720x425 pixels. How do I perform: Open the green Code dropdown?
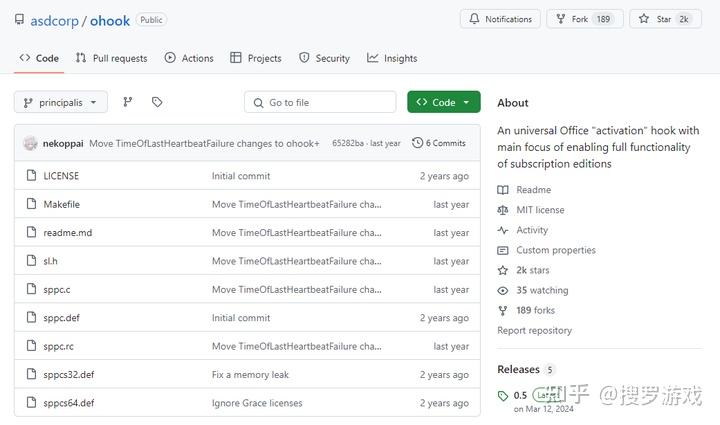point(443,102)
